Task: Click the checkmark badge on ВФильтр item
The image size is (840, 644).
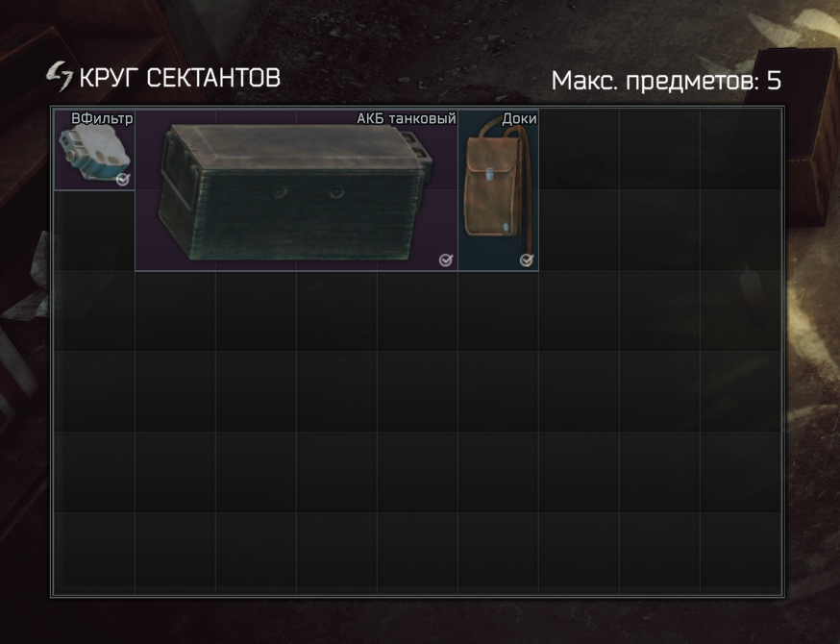Action: [x=123, y=180]
